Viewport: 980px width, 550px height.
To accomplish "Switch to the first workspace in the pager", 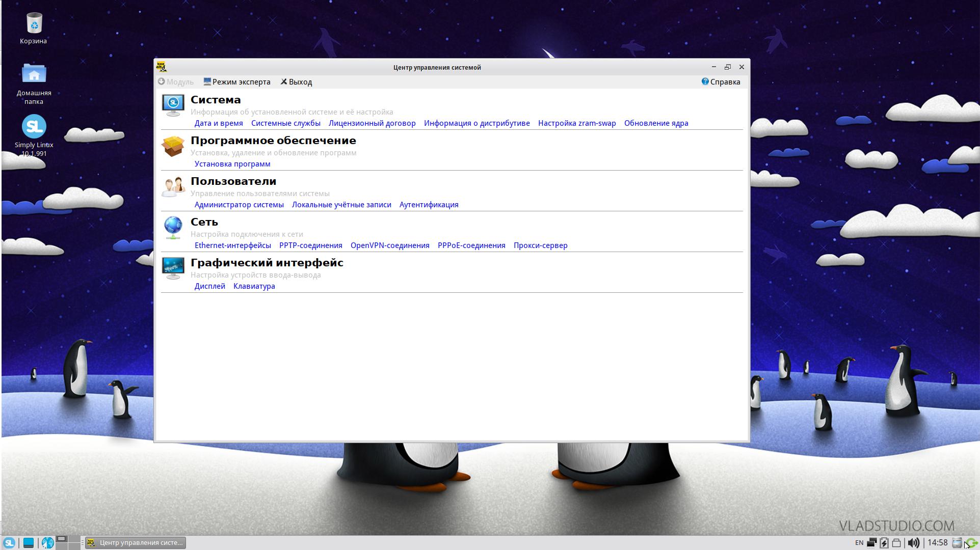I will click(x=62, y=539).
